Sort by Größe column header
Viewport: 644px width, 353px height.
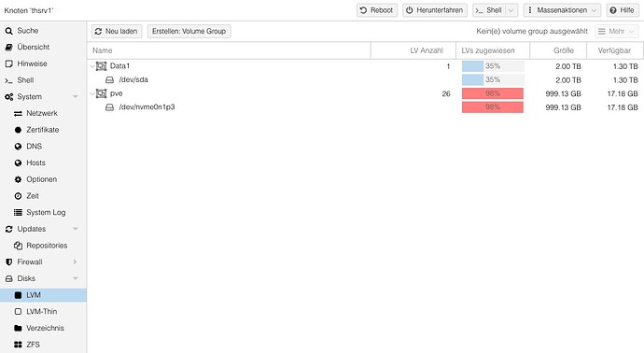pyautogui.click(x=558, y=50)
